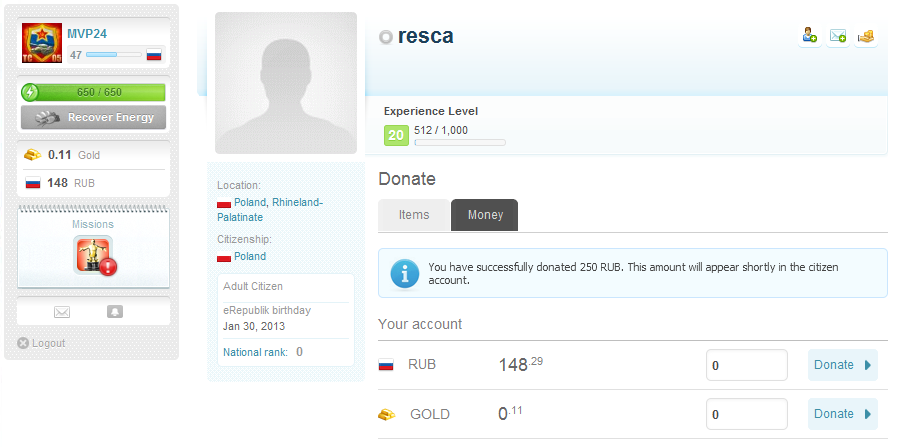908x447 pixels.
Task: Click the blue info notification icon
Action: click(x=404, y=273)
